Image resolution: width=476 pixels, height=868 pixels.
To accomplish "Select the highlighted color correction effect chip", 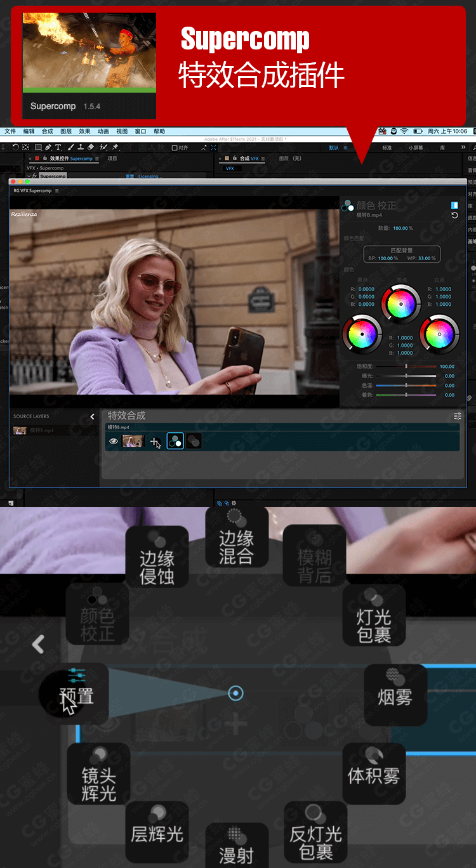I will pos(175,441).
